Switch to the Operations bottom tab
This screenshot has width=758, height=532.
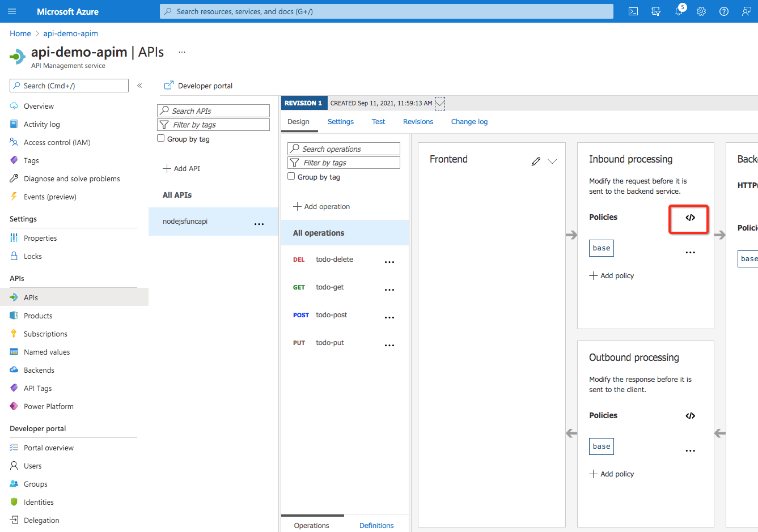coord(311,525)
